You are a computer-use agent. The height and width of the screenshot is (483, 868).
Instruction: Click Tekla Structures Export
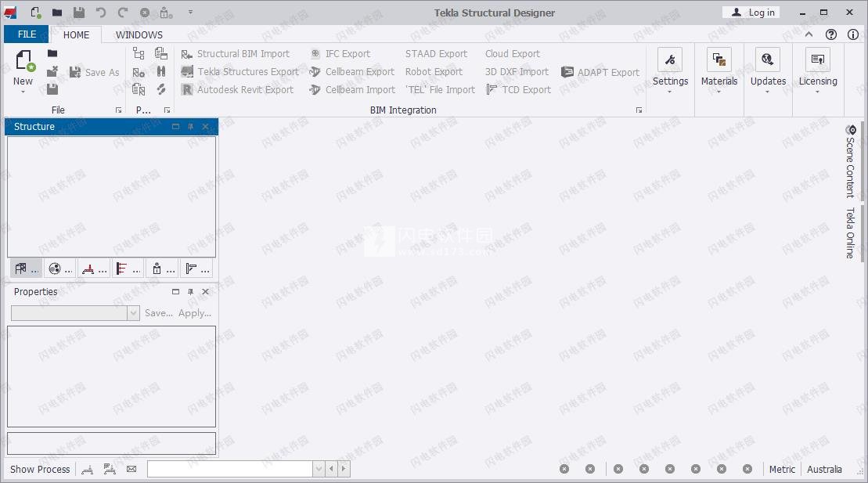click(x=240, y=71)
